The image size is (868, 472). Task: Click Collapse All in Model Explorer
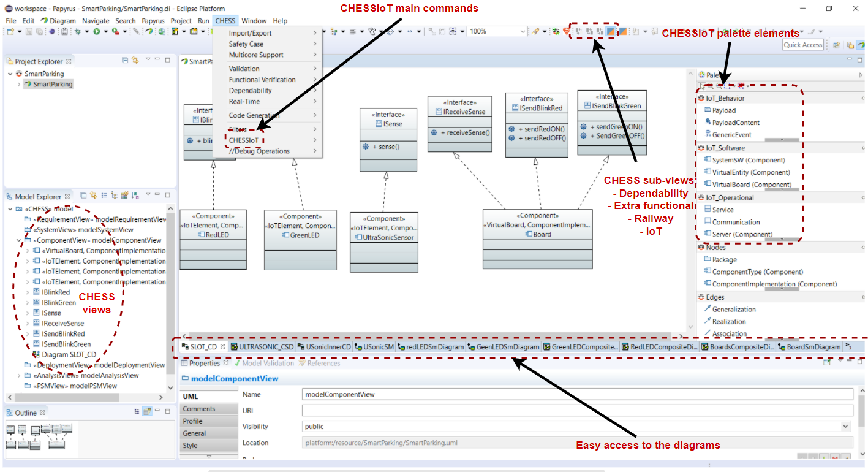click(x=84, y=196)
